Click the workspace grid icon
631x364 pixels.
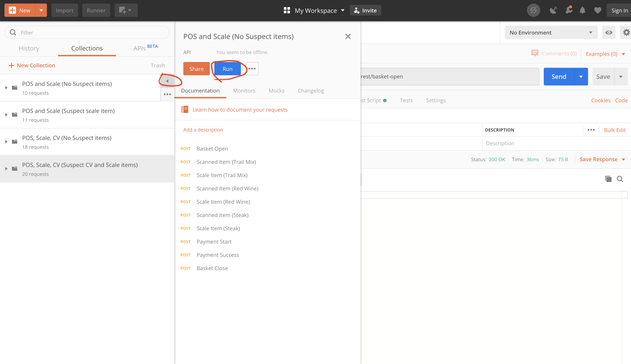pyautogui.click(x=287, y=10)
